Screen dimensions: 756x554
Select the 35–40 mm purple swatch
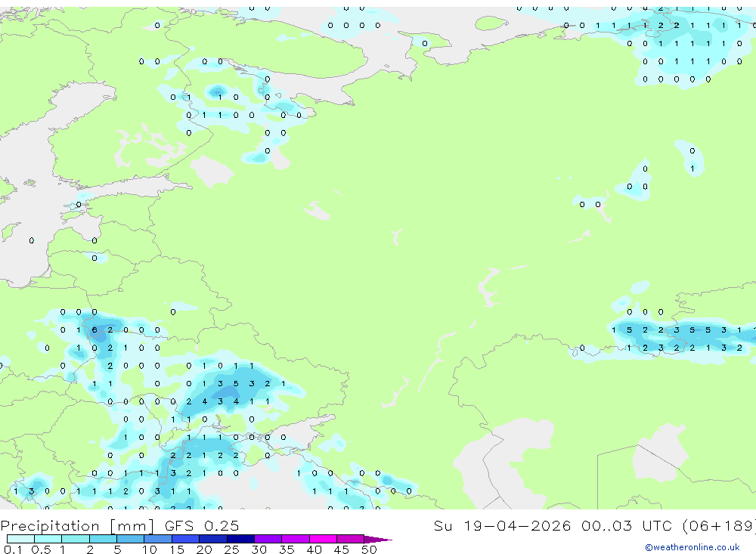click(x=296, y=539)
